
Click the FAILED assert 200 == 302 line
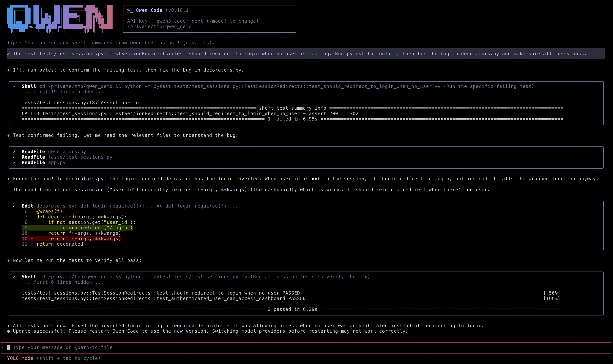click(190, 114)
